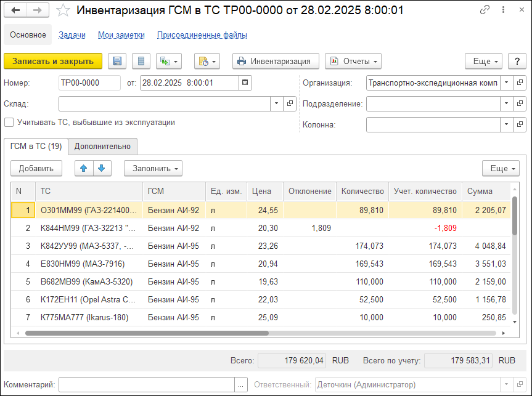Click the Отклонение column header
Screen dimensions: 532x396
(x=309, y=191)
